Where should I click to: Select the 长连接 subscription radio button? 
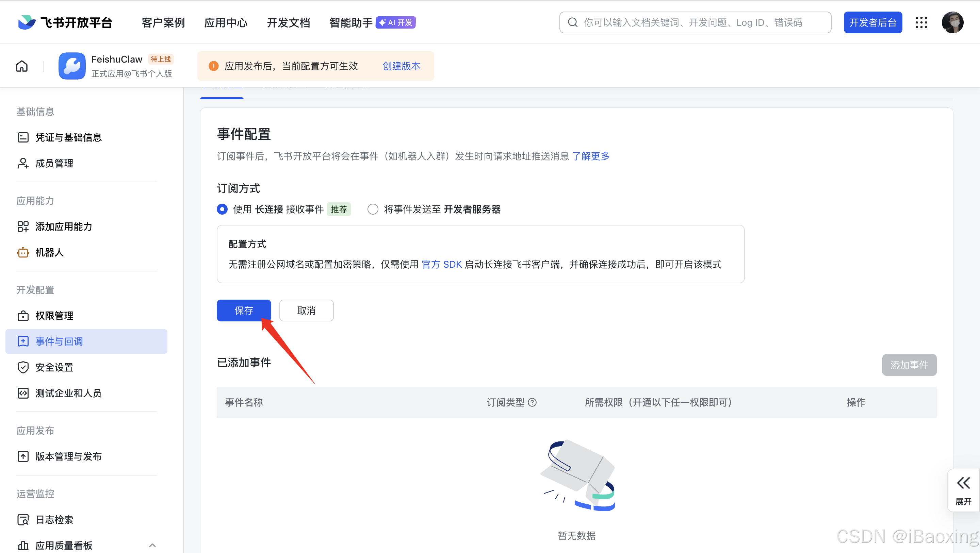[222, 209]
